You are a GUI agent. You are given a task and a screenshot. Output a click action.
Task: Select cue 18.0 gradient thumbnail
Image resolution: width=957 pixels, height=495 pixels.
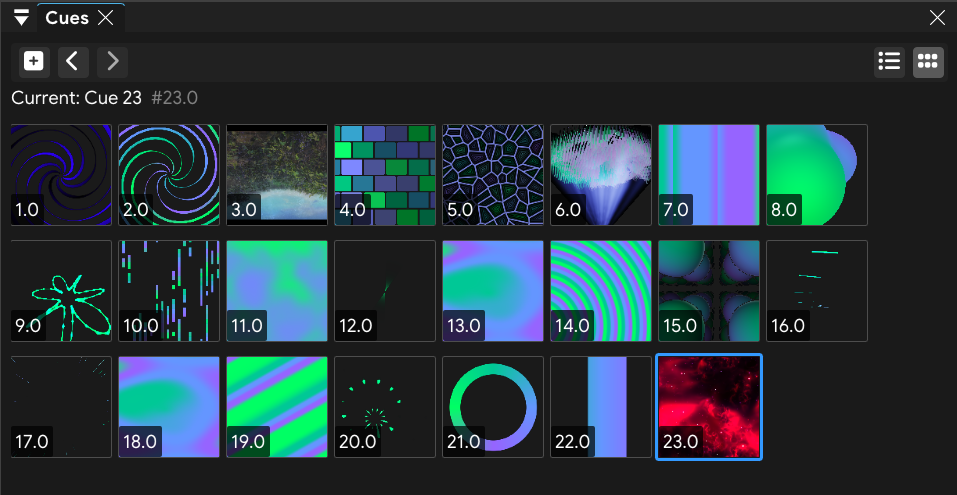[x=169, y=407]
